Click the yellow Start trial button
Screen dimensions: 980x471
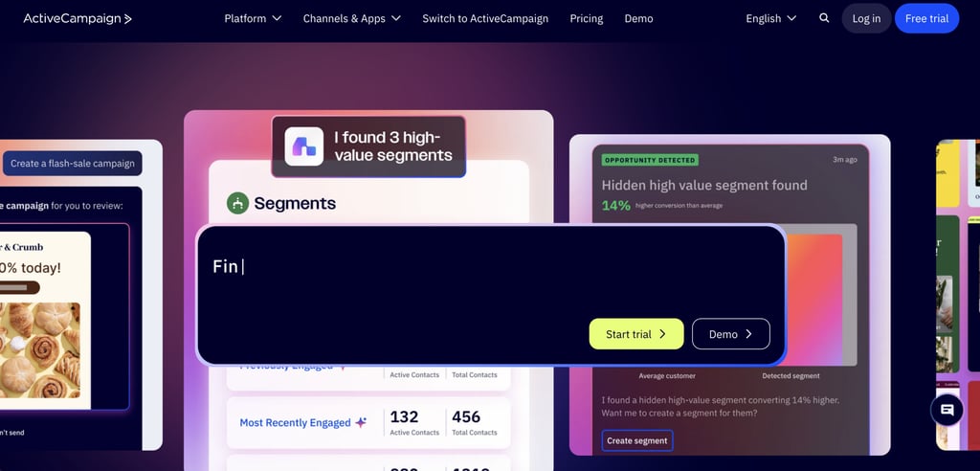coord(636,334)
